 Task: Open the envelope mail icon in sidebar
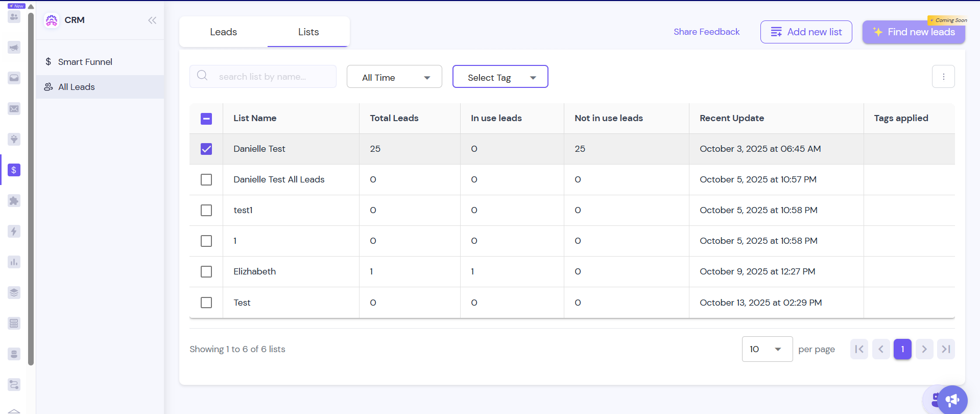click(x=14, y=109)
